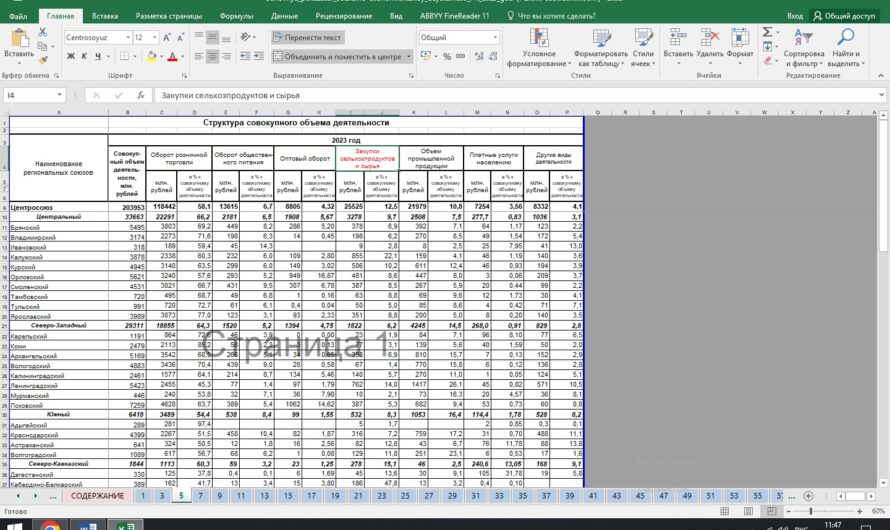
Task: Switch to Normal view in status bar
Action: click(x=725, y=511)
